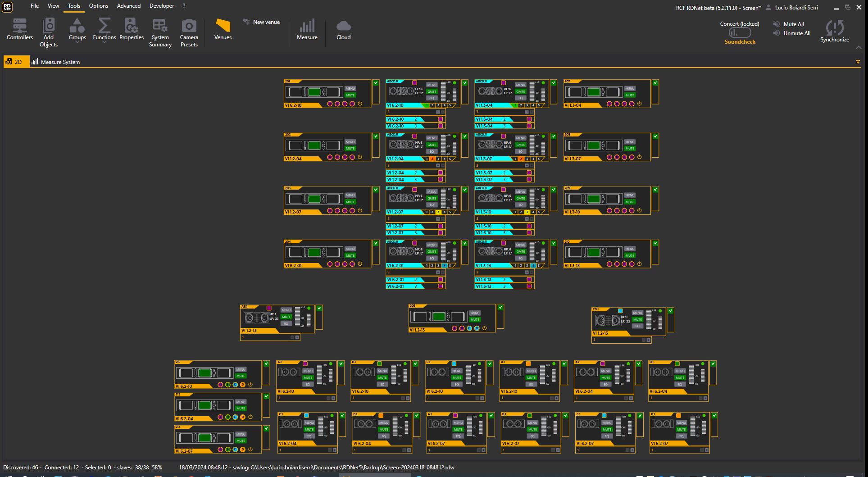This screenshot has width=868, height=477.
Task: Click the Synchronize icon
Action: (x=834, y=28)
